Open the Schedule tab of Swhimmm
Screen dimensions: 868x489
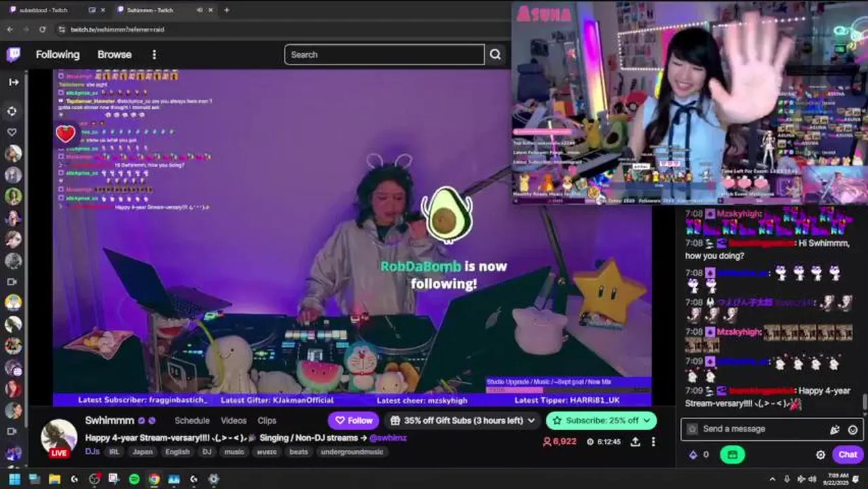coord(192,420)
